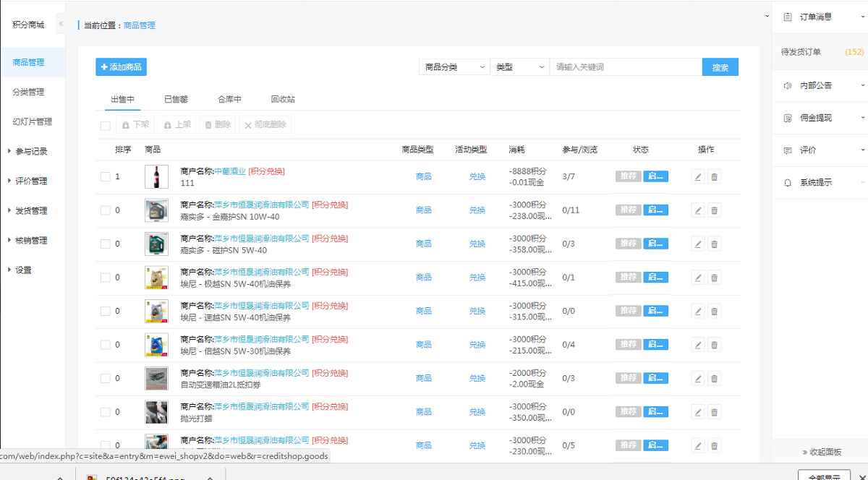The image size is (868, 480).
Task: Click the edit pencil icon for product 111
Action: click(x=698, y=176)
